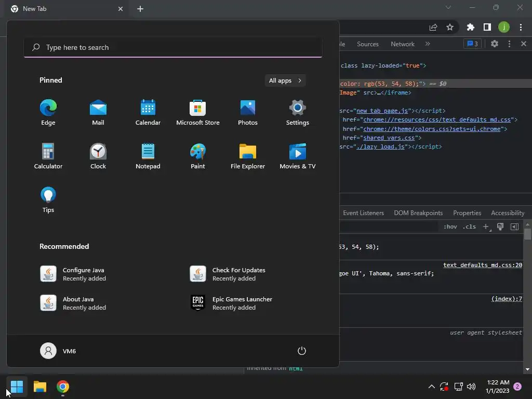The height and width of the screenshot is (399, 532).
Task: Open ./lazy_load.js script link
Action: (380, 147)
